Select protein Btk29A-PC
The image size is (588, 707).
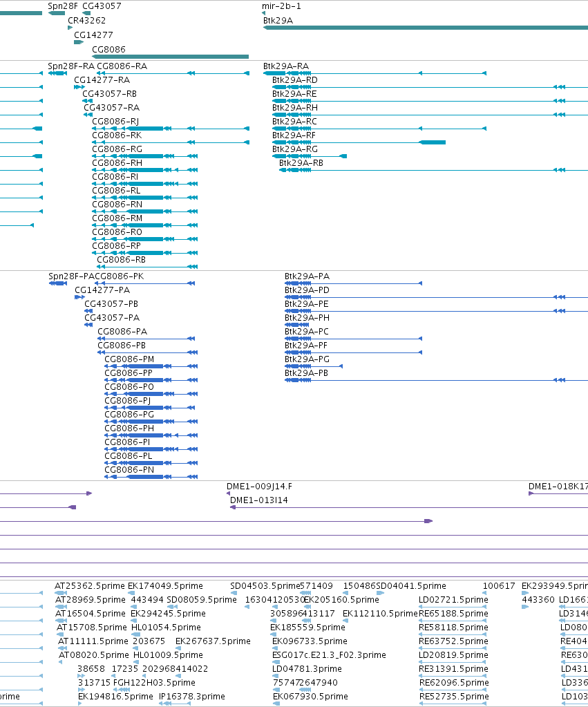point(307,332)
